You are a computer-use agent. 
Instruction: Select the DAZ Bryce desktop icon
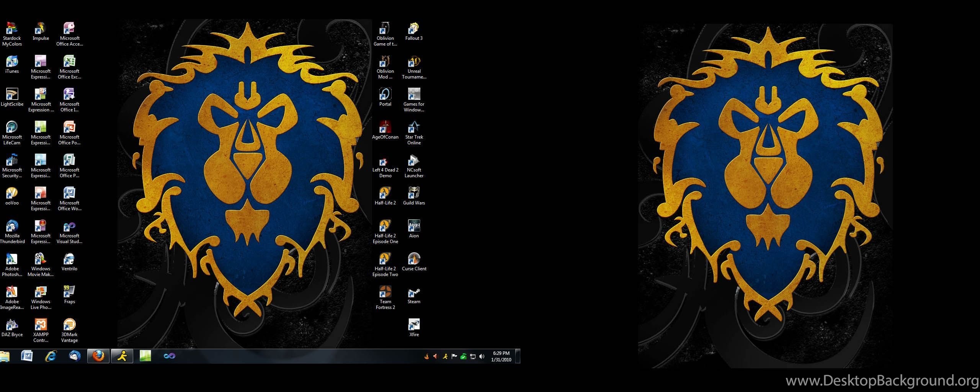[12, 328]
